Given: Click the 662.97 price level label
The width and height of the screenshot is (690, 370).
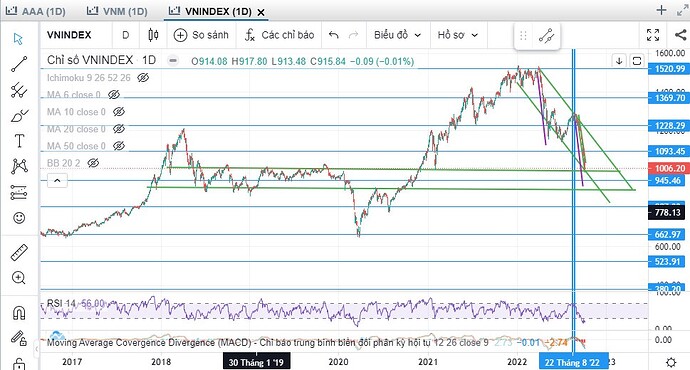Looking at the screenshot, I should point(667,234).
